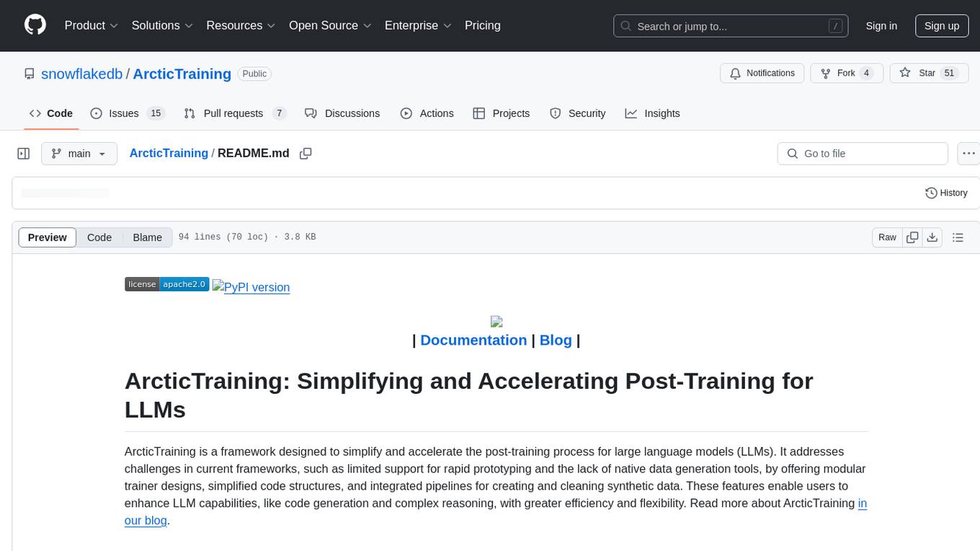This screenshot has width=980, height=551.
Task: Click the '94 lines (70 loc) · 3.8 KB' text
Action: pos(247,237)
